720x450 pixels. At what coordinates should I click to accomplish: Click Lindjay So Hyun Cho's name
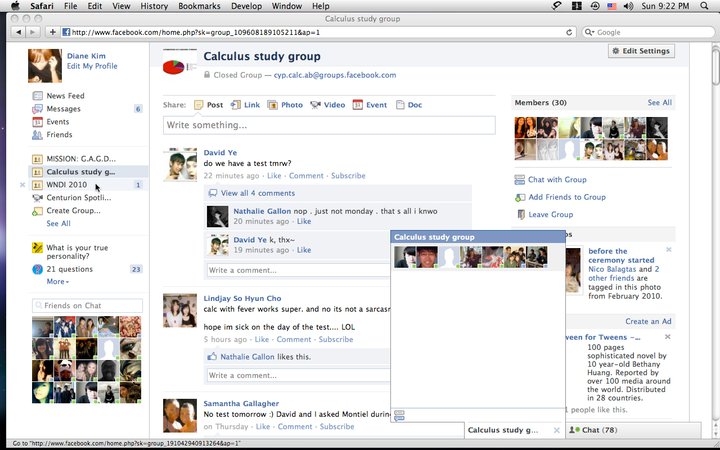(242, 298)
